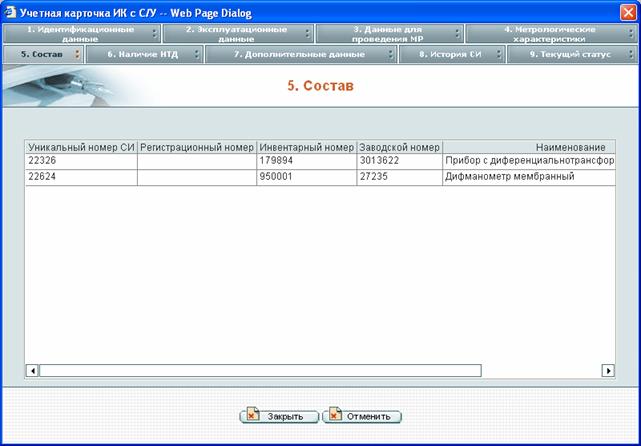
Task: Open tab 7. Дополнительные данные
Action: (x=300, y=54)
